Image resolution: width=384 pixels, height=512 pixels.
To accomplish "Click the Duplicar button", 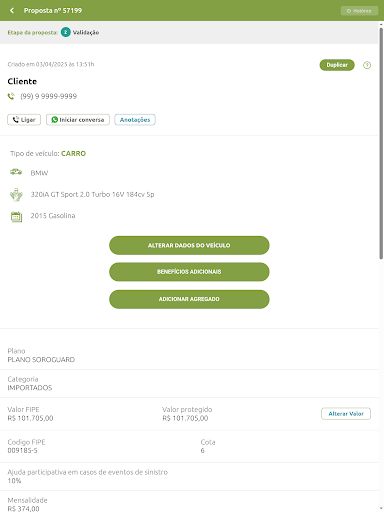I will point(337,65).
